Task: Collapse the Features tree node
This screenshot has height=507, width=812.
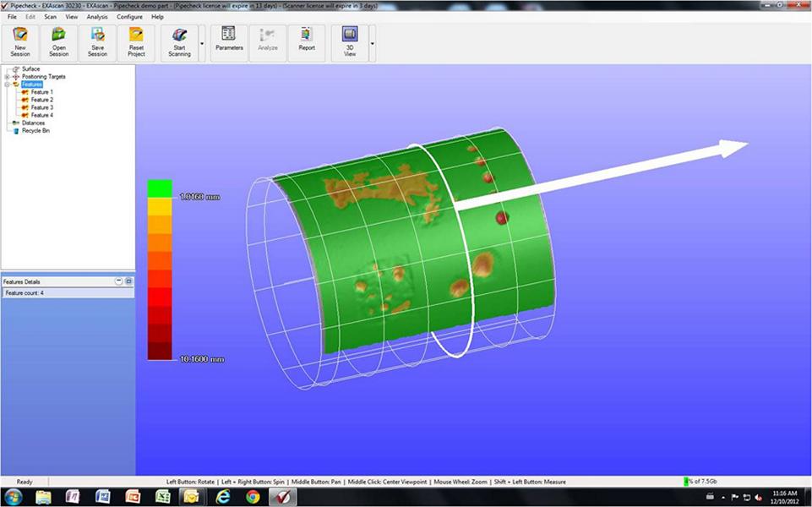Action: click(x=8, y=84)
